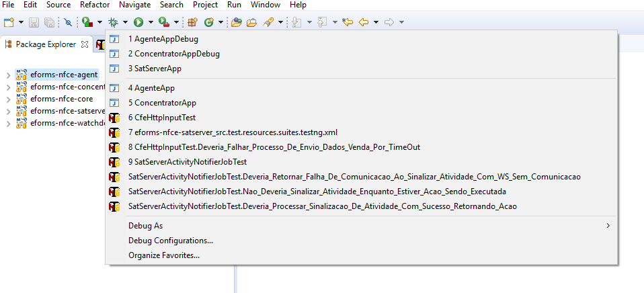Image resolution: width=644 pixels, height=293 pixels.
Task: Click the New Java Package icon
Action: tap(192, 22)
